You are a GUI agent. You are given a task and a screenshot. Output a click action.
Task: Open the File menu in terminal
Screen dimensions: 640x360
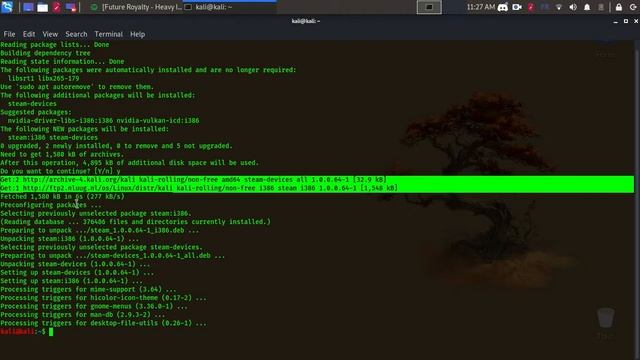click(x=9, y=34)
